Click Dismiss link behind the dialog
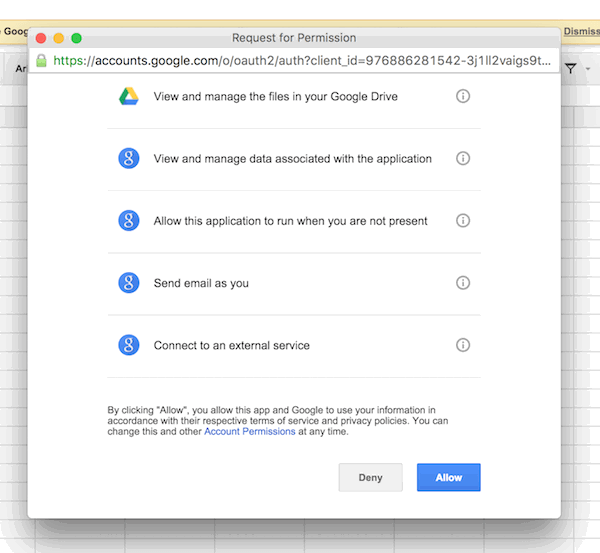600x553 pixels. pyautogui.click(x=581, y=31)
